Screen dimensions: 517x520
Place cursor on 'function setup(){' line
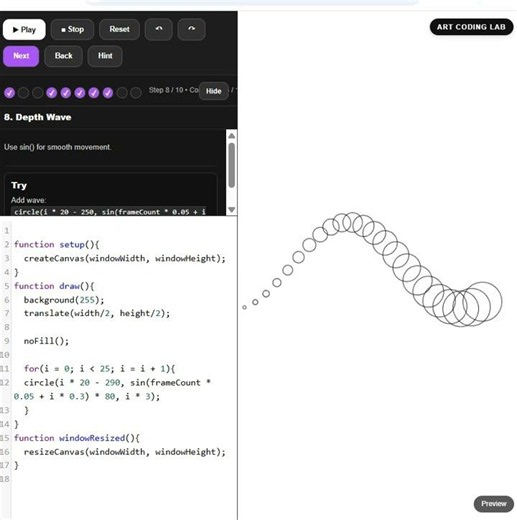[56, 245]
